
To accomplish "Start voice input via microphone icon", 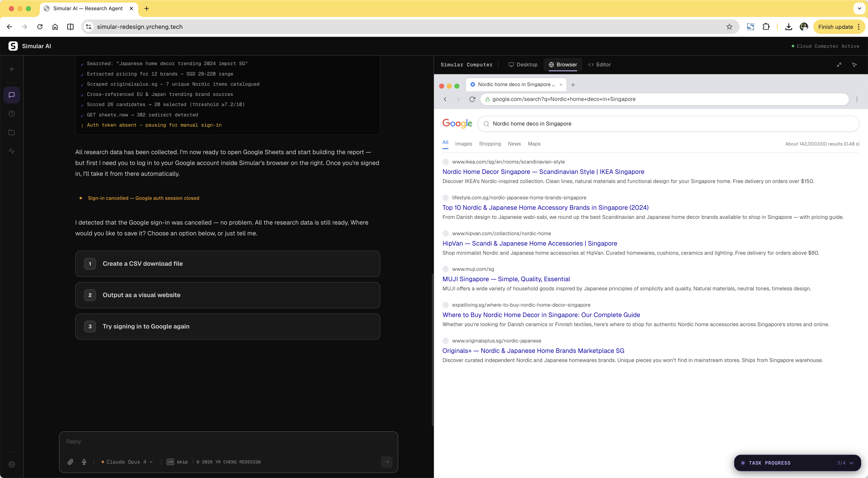I will tap(84, 462).
